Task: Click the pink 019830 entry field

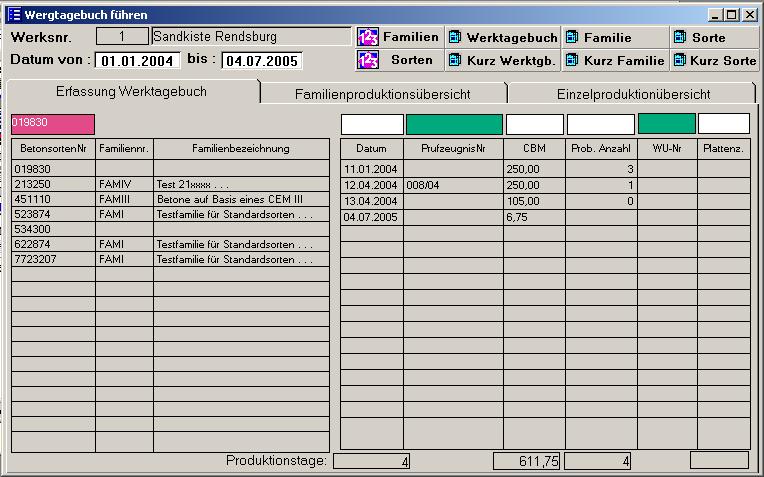Action: coord(52,124)
